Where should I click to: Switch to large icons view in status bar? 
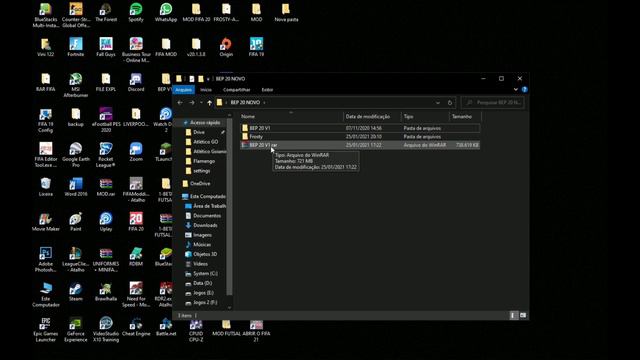523,315
